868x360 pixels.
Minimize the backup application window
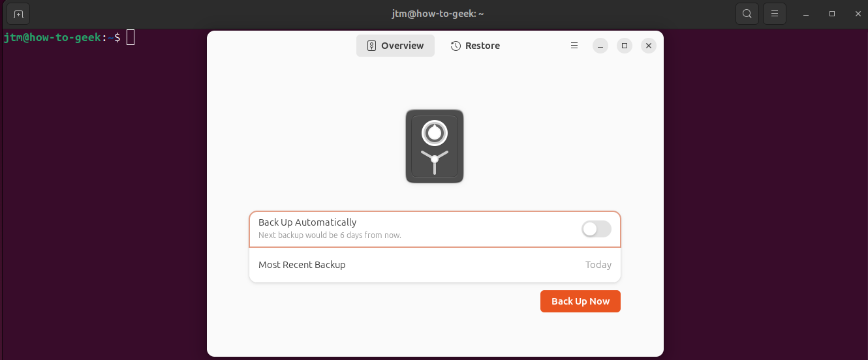coord(600,46)
